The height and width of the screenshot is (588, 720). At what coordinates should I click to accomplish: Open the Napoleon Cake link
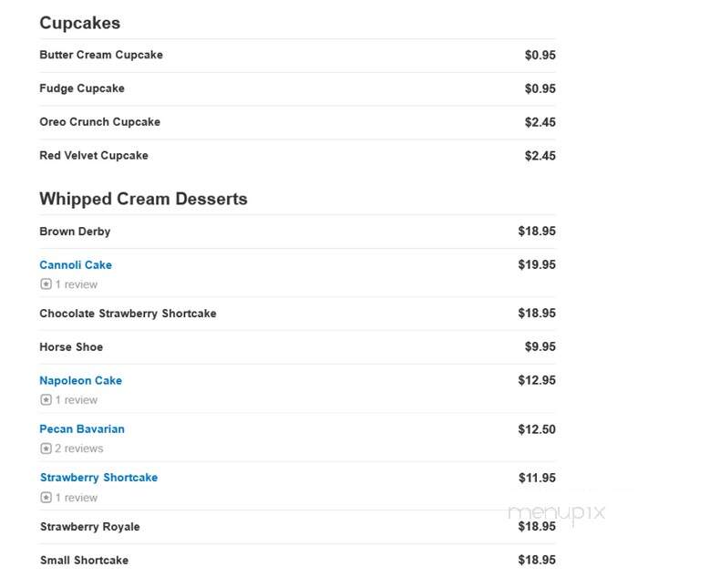[81, 381]
